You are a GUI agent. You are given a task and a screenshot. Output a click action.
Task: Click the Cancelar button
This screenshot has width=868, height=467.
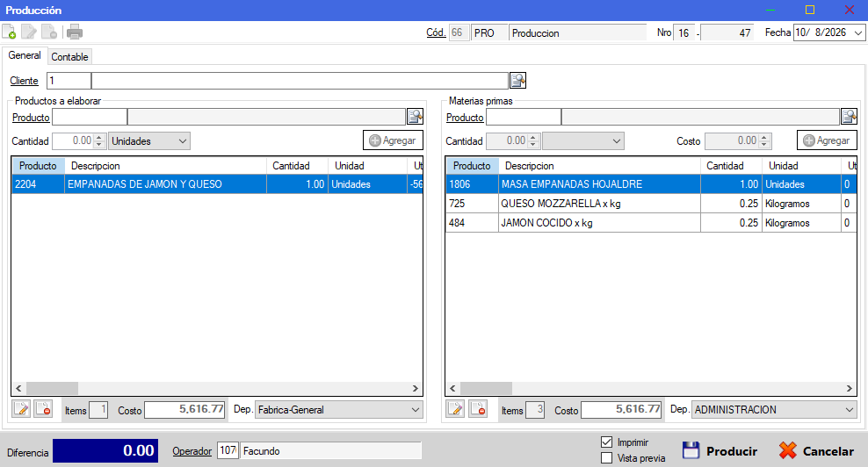click(x=816, y=451)
